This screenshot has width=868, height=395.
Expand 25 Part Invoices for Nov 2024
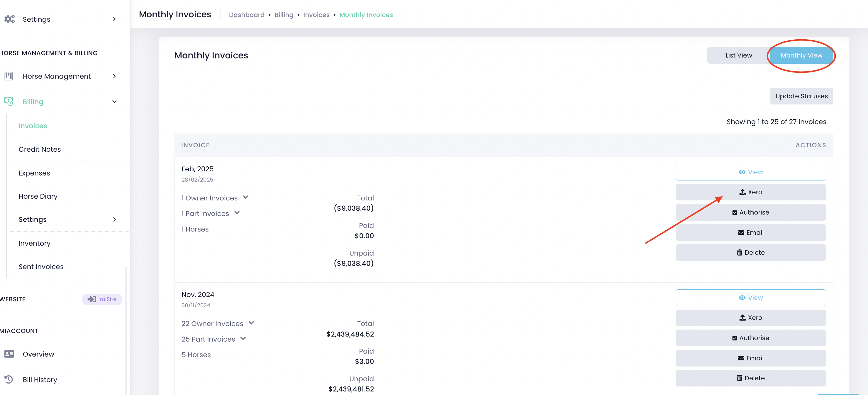[x=243, y=338]
